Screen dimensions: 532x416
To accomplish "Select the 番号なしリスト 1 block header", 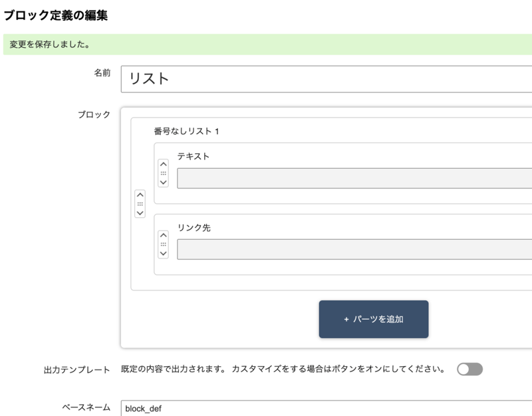I will [186, 131].
